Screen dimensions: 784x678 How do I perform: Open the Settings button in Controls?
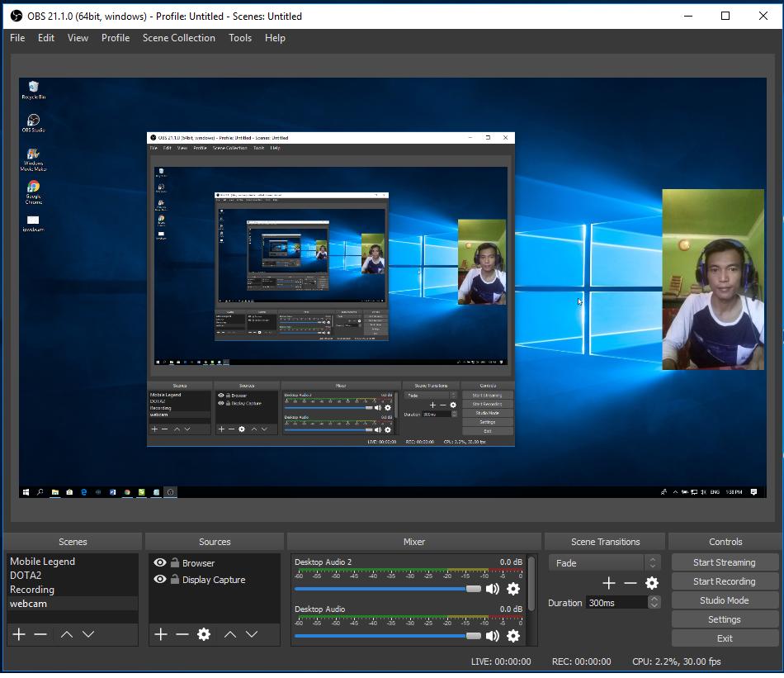click(x=724, y=619)
